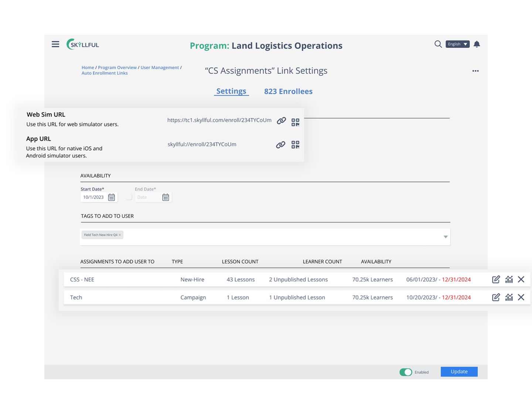Screen dimensions: 532x414
Task: Tick the End Date checkbox
Action: [x=129, y=197]
